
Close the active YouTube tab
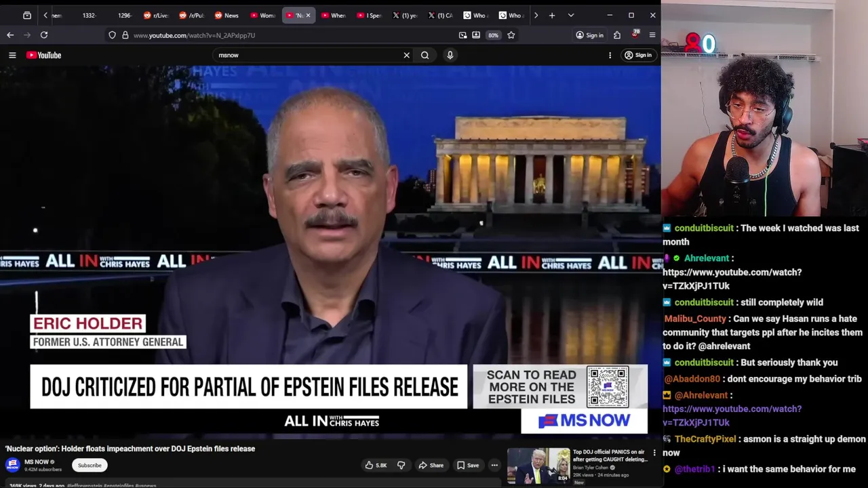[309, 15]
